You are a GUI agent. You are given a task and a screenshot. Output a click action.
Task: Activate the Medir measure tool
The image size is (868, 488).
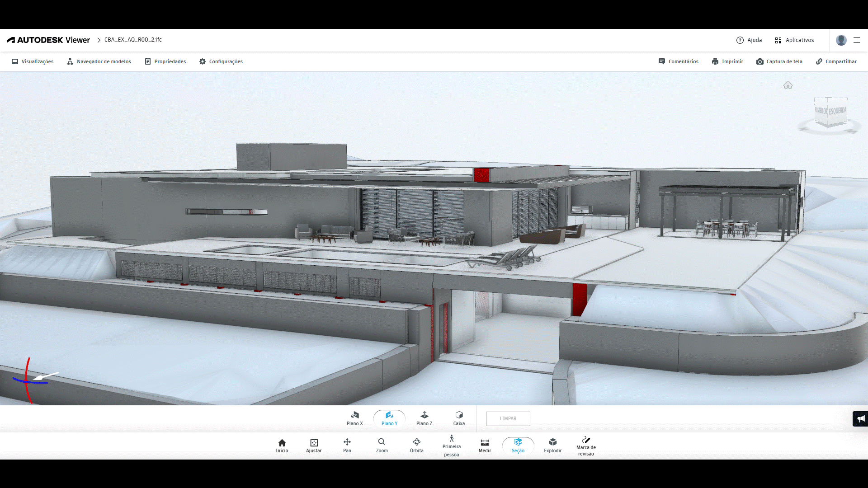coord(485,445)
